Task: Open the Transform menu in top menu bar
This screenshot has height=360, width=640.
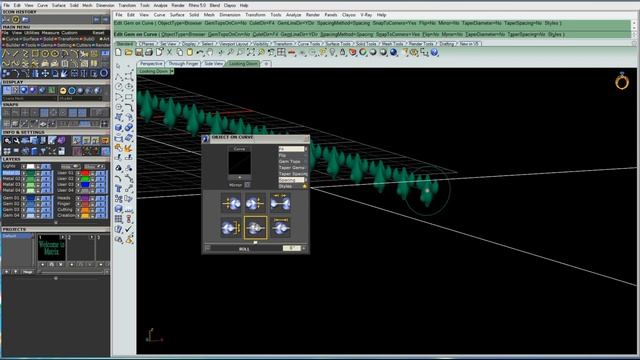Action: 127,5
